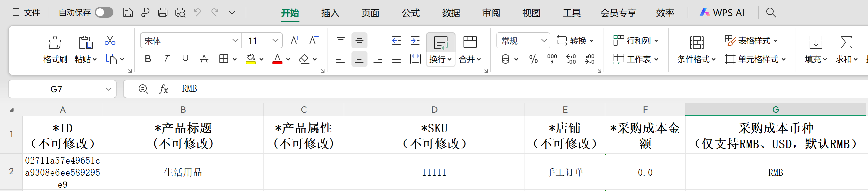
Task: Apply red font color
Action: (x=277, y=59)
